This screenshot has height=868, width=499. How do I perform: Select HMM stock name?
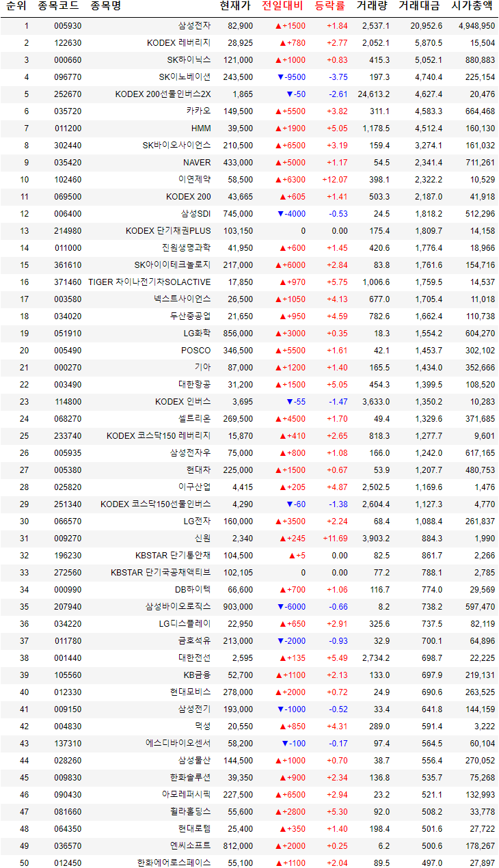coord(201,128)
